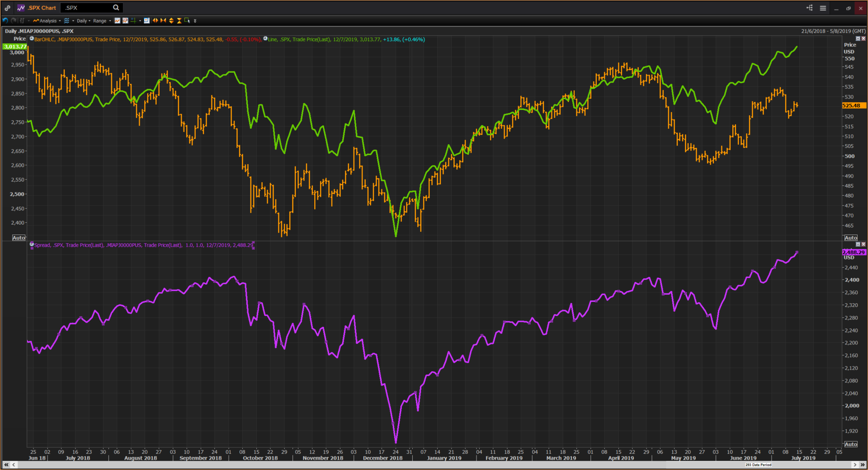Expand the toolbar overflow chevron

195,21
